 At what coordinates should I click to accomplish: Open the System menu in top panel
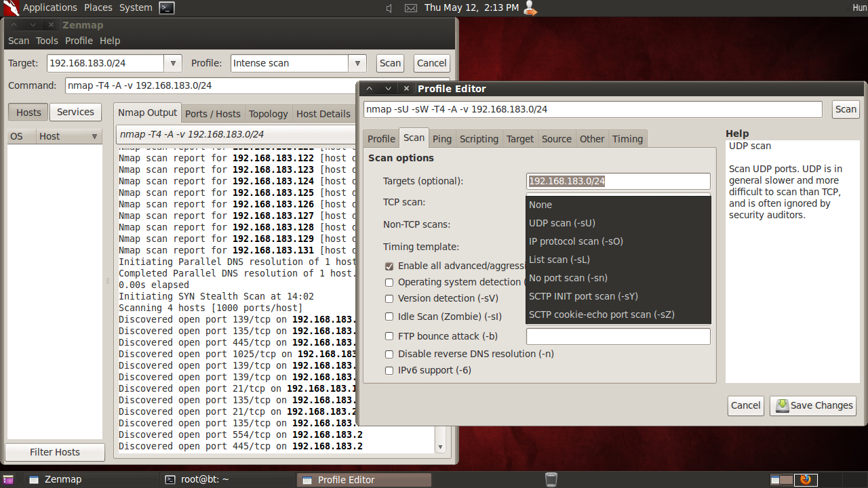point(136,7)
